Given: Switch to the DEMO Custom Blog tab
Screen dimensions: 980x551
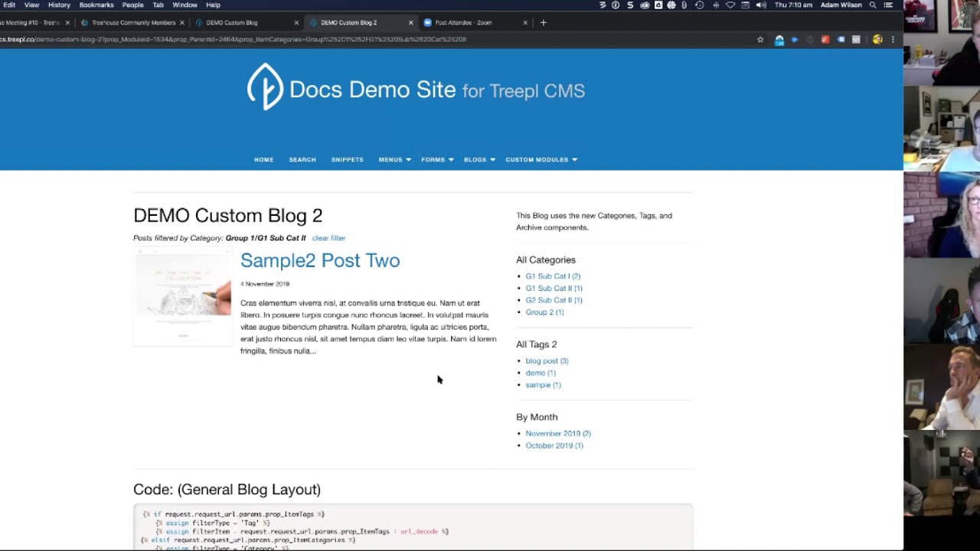Looking at the screenshot, I should click(245, 23).
